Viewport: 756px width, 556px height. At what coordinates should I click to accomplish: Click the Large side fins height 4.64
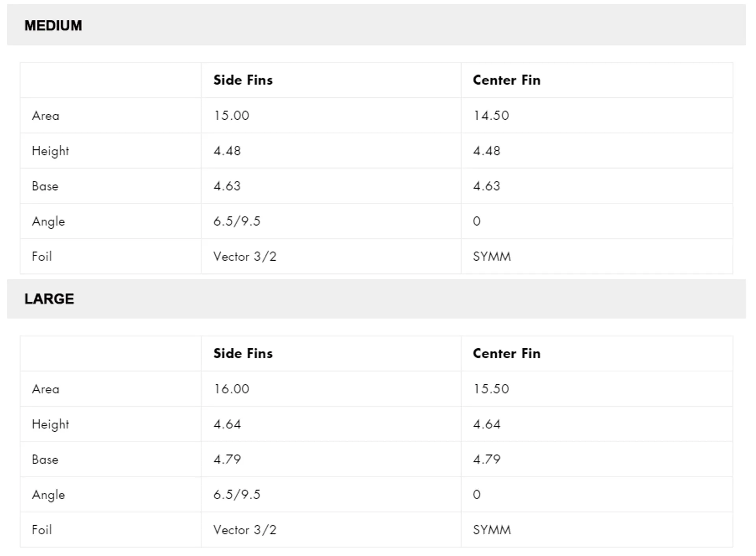click(x=227, y=424)
